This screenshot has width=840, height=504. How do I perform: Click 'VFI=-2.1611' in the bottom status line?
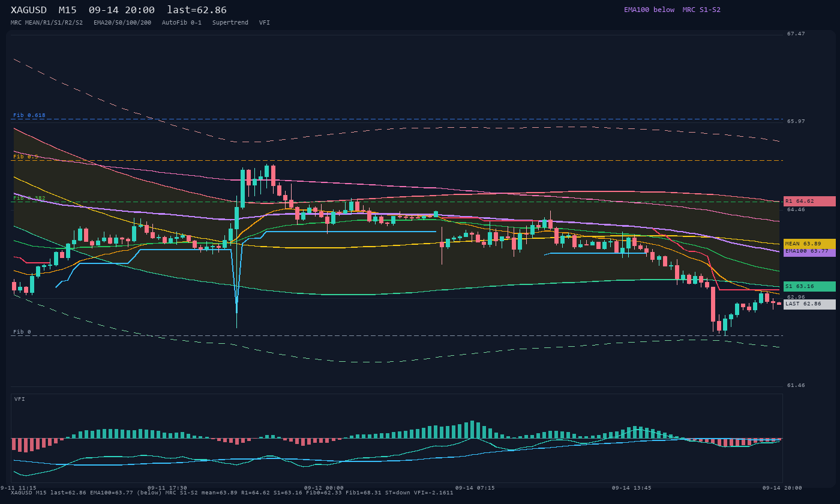[434, 493]
